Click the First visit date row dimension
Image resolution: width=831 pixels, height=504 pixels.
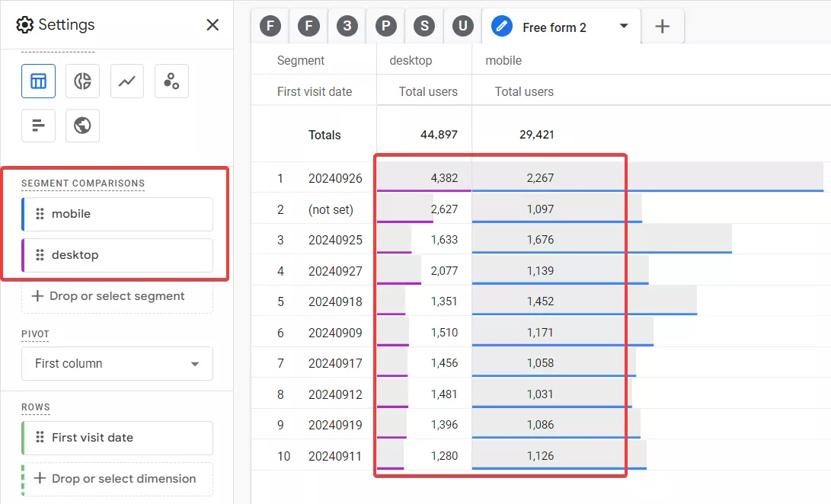[x=117, y=438]
